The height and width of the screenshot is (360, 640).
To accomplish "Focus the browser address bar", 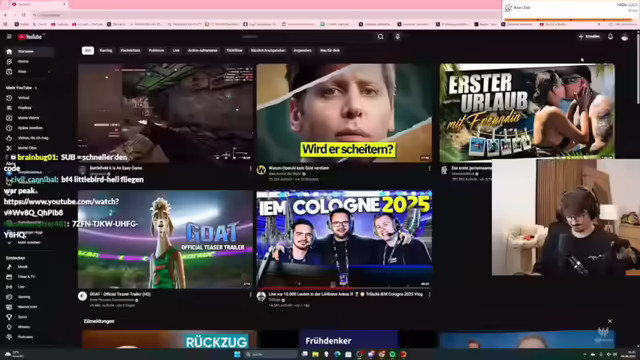I will [265, 15].
